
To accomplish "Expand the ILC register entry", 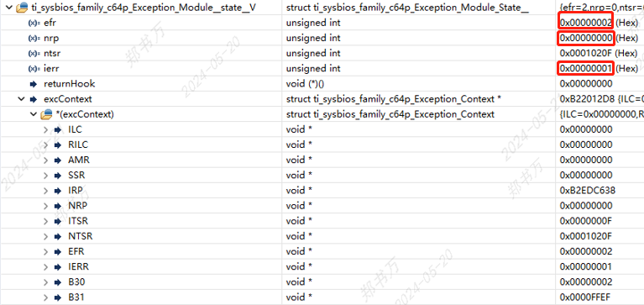I will click(46, 130).
